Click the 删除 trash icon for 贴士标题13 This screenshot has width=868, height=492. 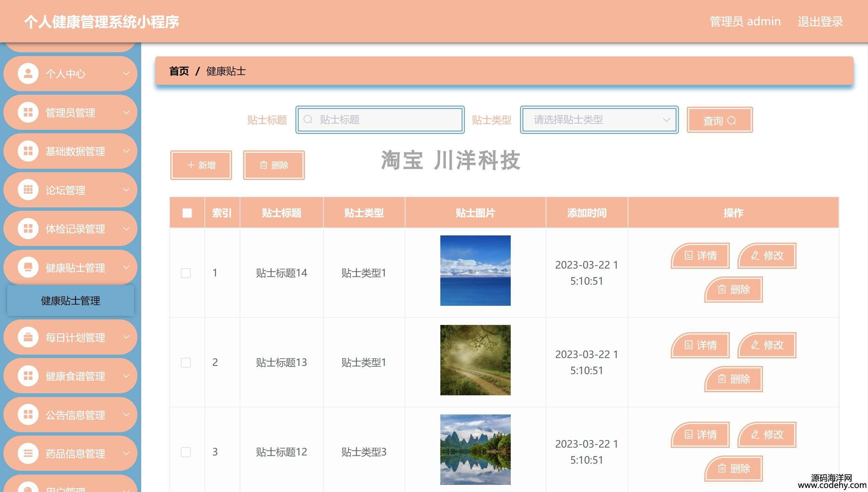722,379
